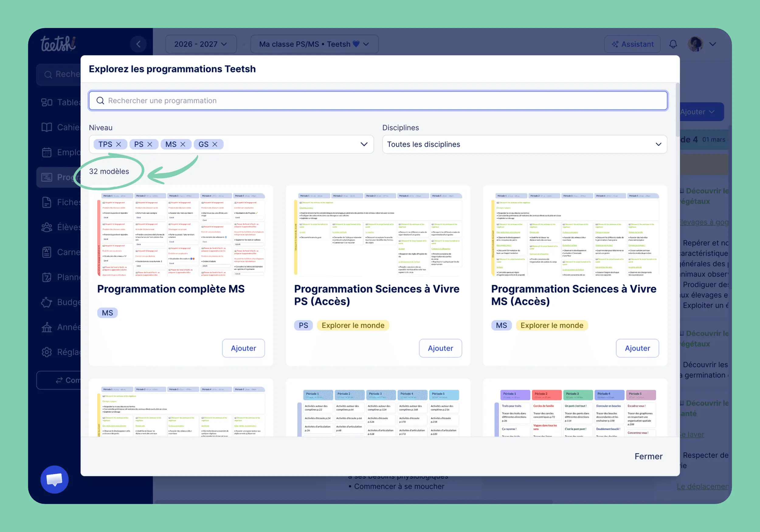The height and width of the screenshot is (532, 760).
Task: Focus the Rechercher une programmation field
Action: click(378, 101)
